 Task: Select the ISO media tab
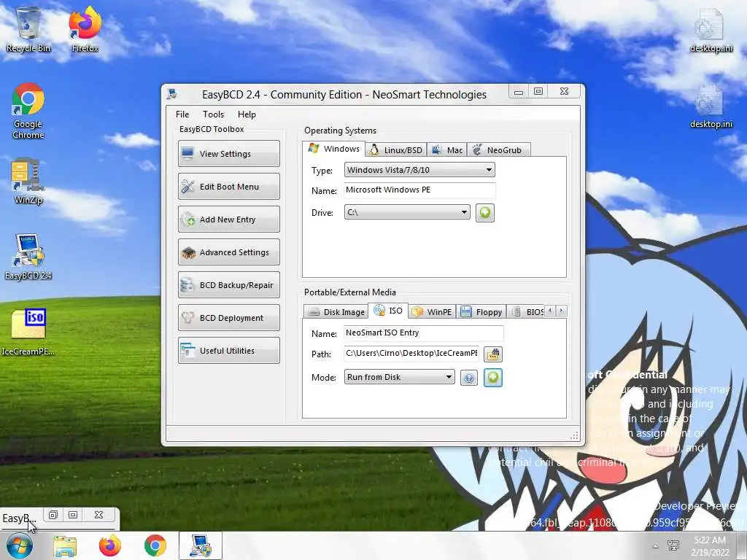[x=388, y=311]
